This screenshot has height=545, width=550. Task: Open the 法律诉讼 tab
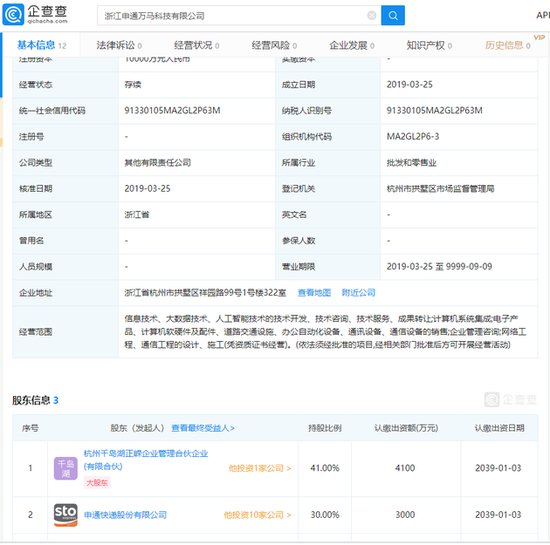click(119, 45)
